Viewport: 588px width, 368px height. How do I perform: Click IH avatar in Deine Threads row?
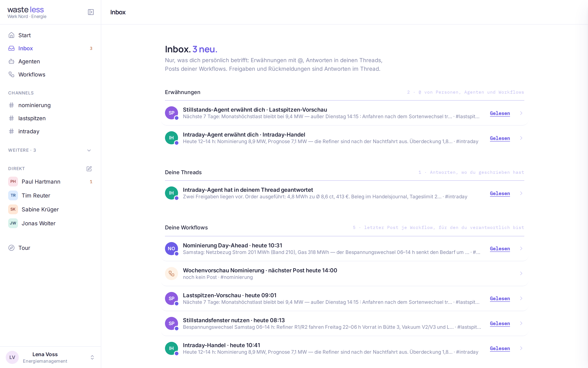click(171, 193)
